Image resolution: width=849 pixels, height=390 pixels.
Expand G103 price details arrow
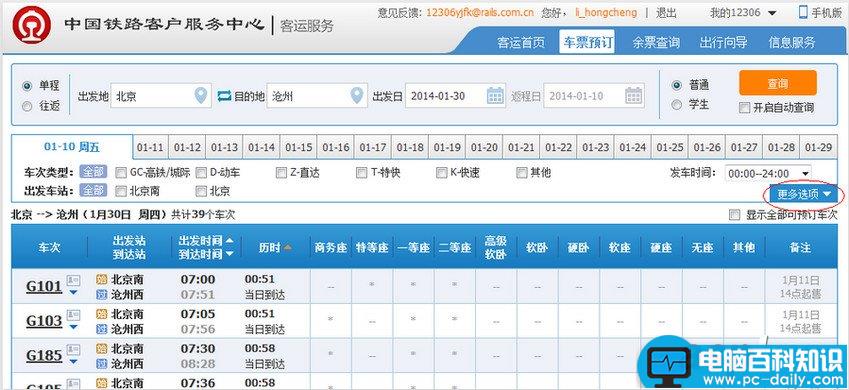(73, 328)
